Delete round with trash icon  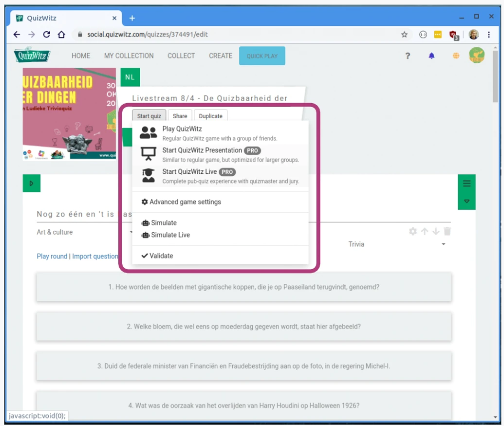pyautogui.click(x=447, y=231)
